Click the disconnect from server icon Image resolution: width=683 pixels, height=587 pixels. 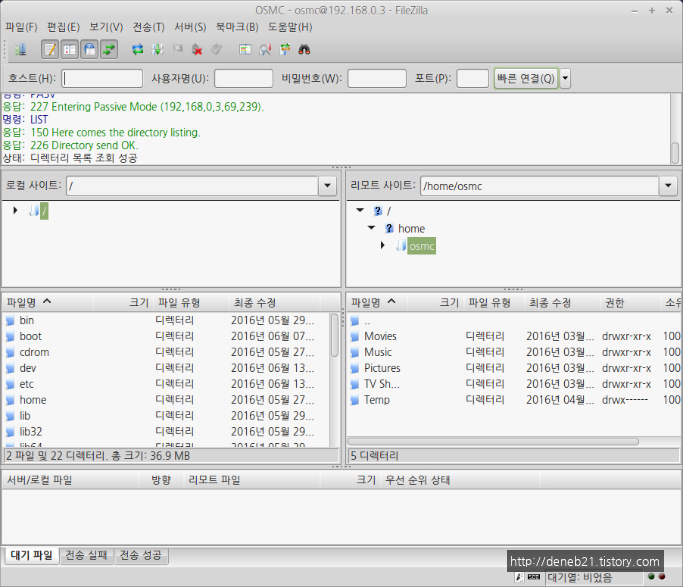(x=197, y=49)
